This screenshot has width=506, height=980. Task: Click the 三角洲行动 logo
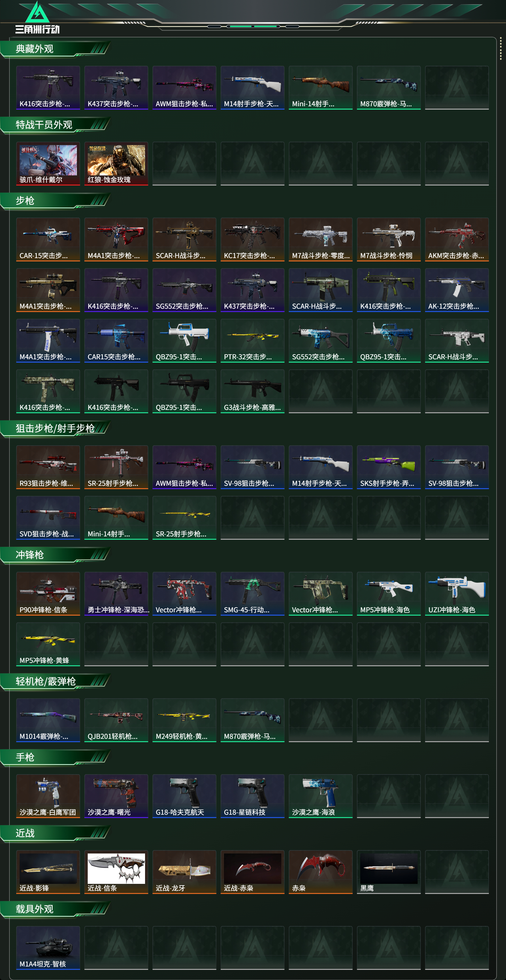(37, 18)
